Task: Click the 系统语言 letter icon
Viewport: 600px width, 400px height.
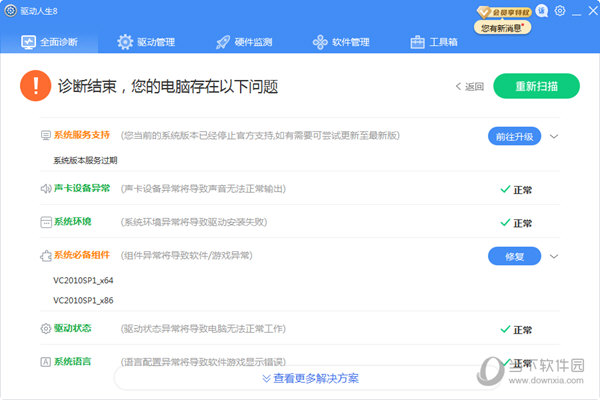Action: (x=46, y=362)
